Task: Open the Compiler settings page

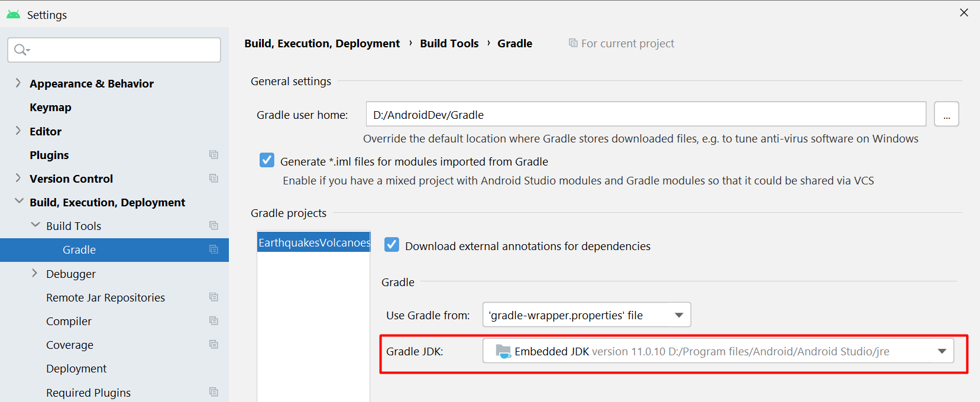Action: coord(69,321)
